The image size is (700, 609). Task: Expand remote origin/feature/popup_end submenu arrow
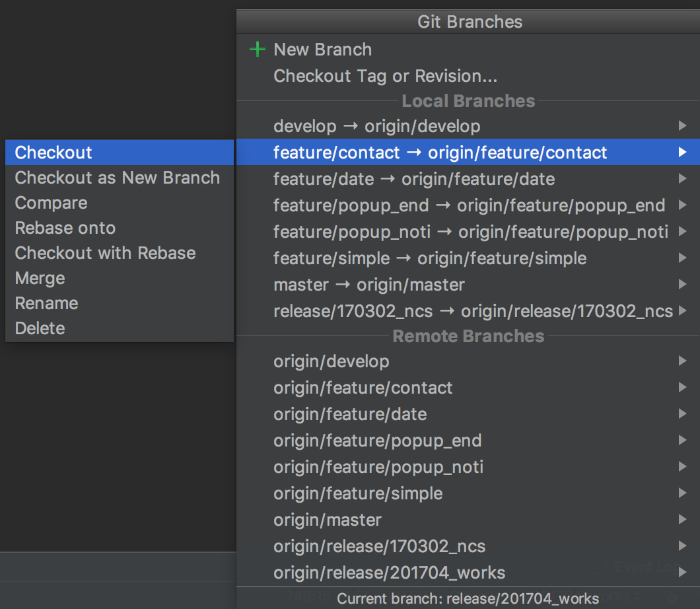[x=682, y=440]
